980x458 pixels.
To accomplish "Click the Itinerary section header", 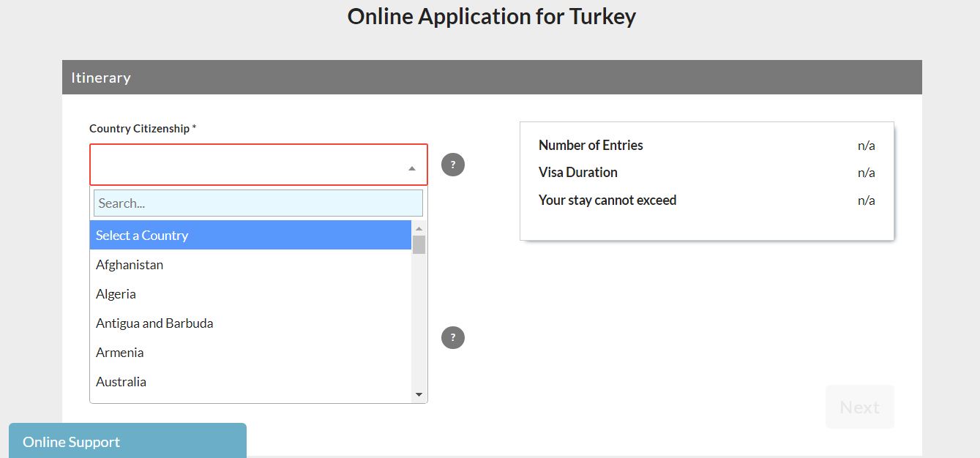I will [x=492, y=78].
